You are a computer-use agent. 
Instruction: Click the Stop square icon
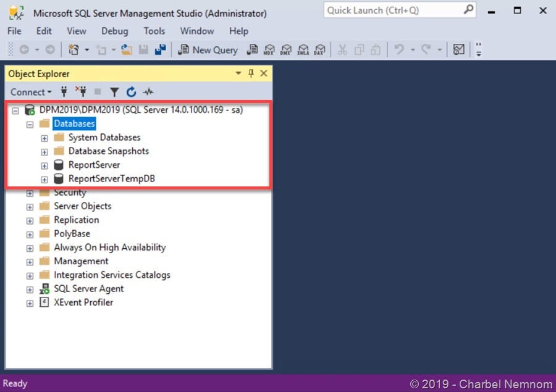click(x=98, y=92)
